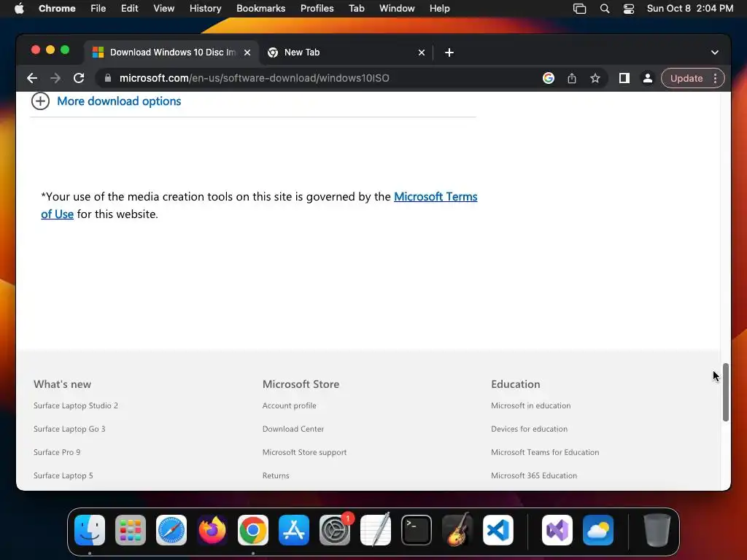
Task: Open Microsoft 365 Education link
Action: coord(534,475)
